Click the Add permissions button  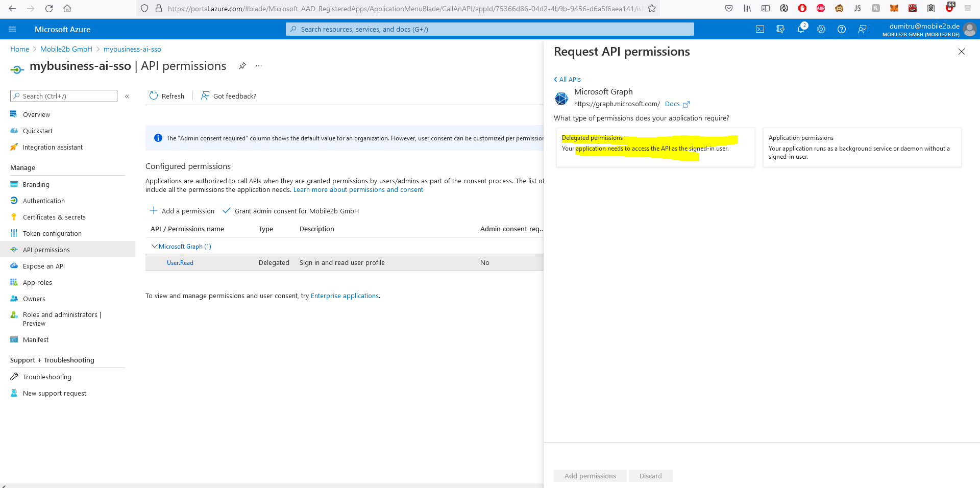click(590, 475)
